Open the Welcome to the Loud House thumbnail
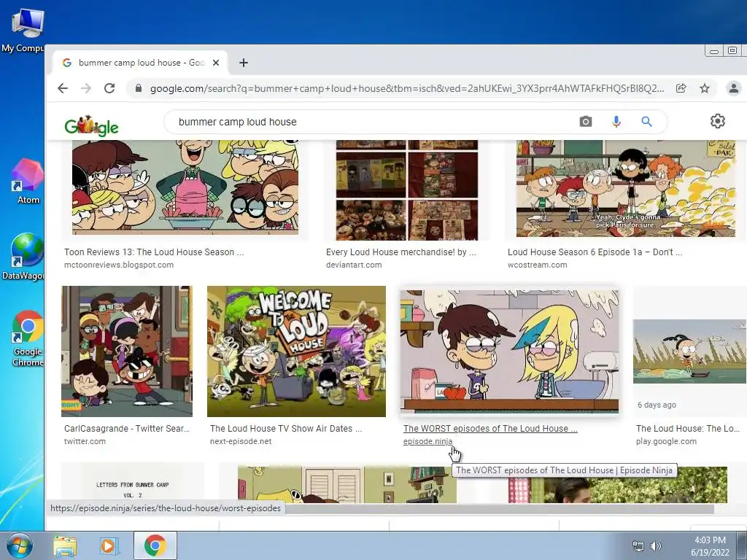 point(296,351)
